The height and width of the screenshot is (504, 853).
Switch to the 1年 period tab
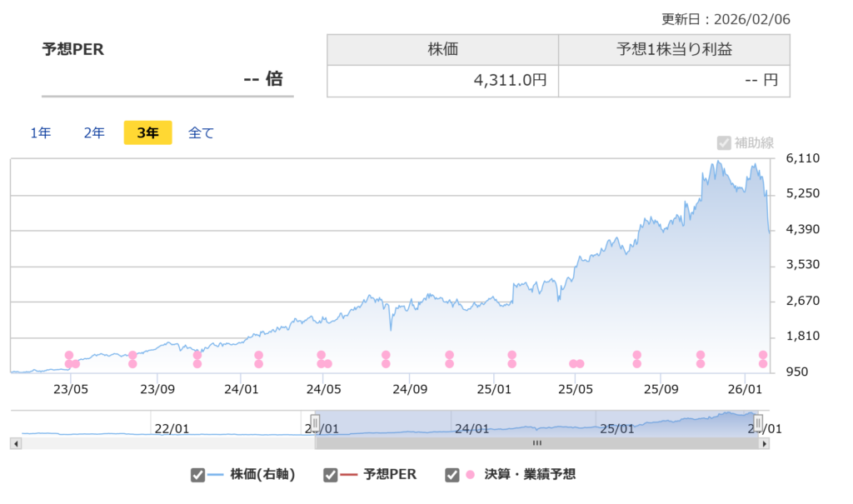40,133
